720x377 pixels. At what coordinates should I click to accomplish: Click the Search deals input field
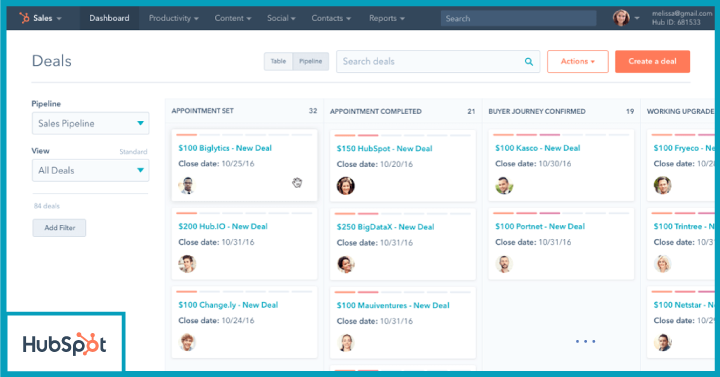click(438, 62)
